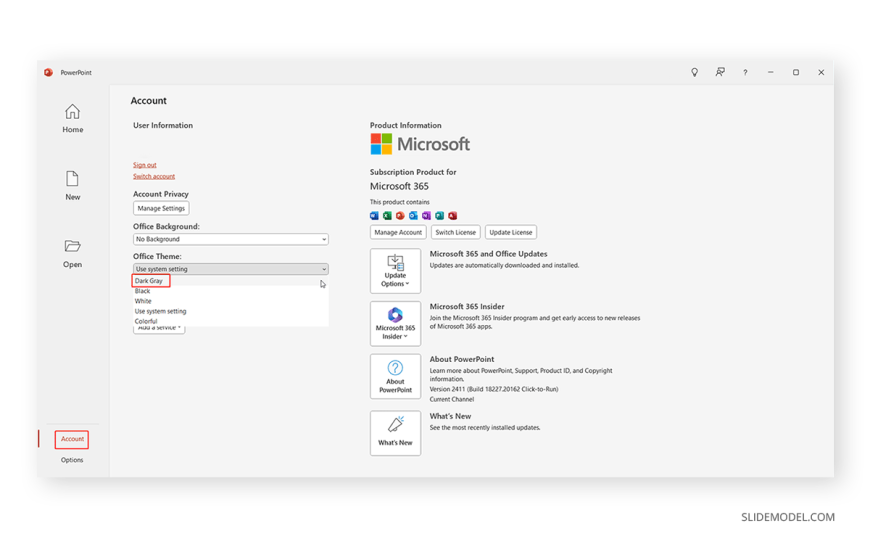
Task: Maximize the PowerPoint window
Action: click(796, 72)
